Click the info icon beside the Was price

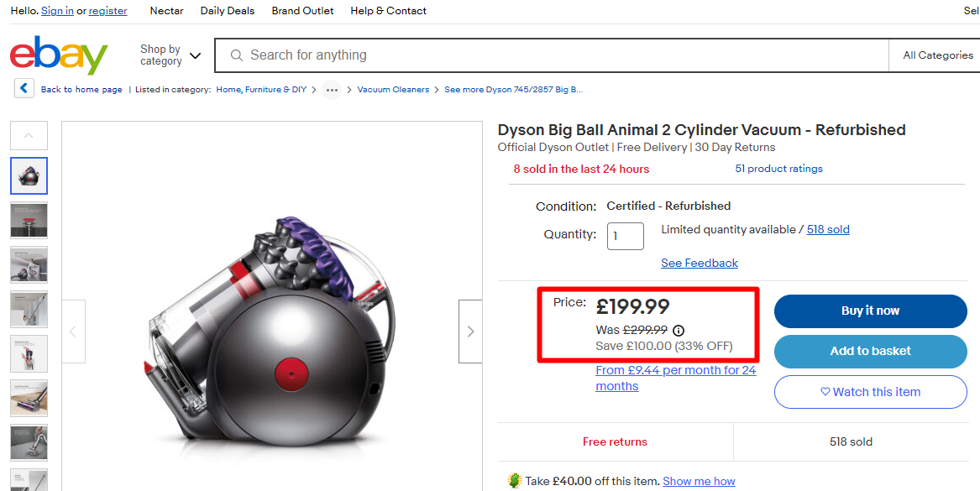click(679, 331)
